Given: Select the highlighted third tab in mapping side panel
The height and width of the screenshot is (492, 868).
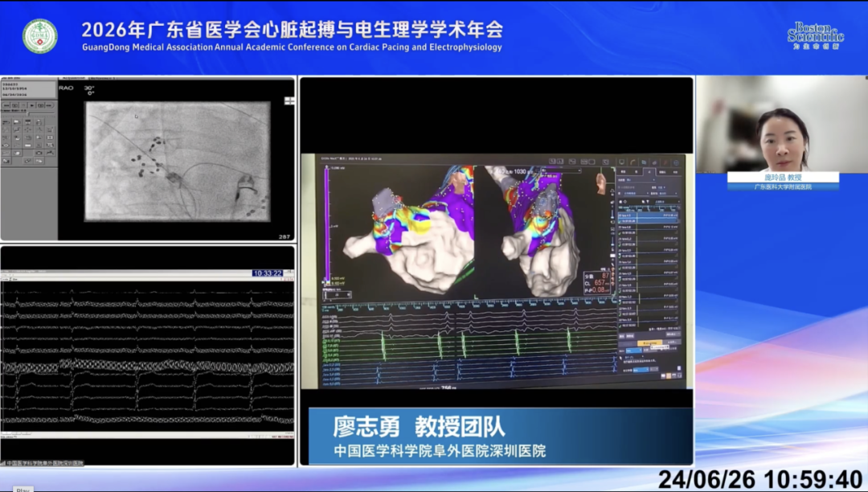Looking at the screenshot, I should click(649, 172).
